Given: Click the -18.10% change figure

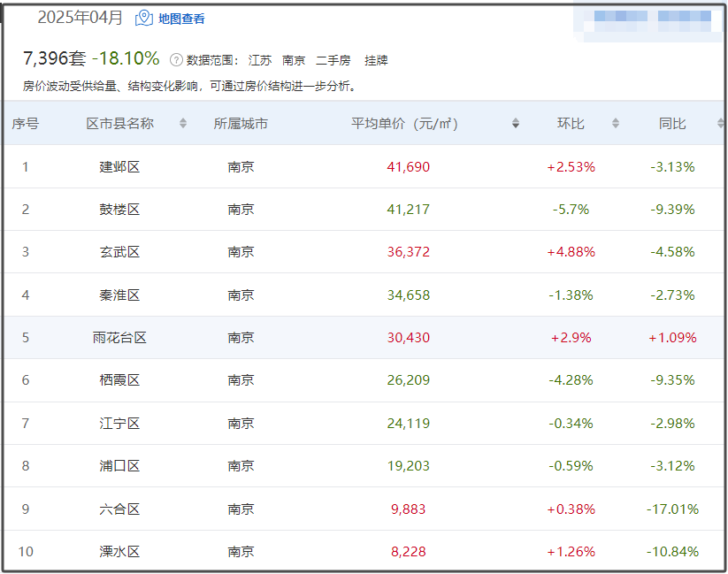Looking at the screenshot, I should point(126,60).
